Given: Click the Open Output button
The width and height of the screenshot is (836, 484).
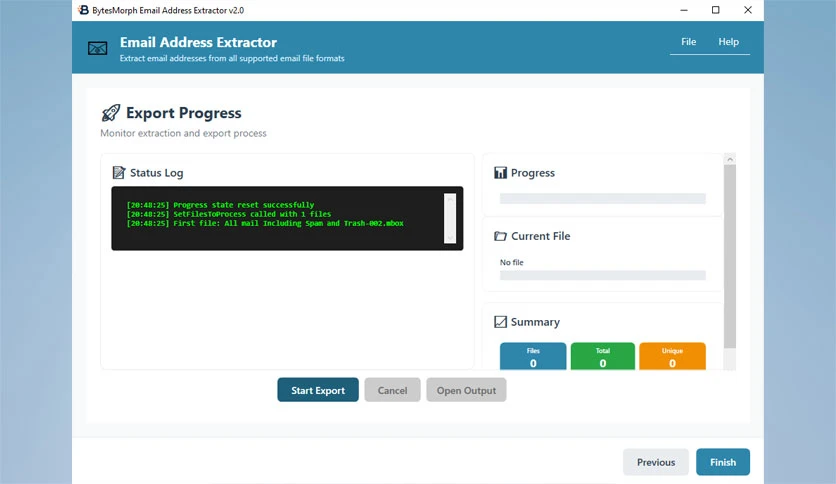Looking at the screenshot, I should click(466, 390).
